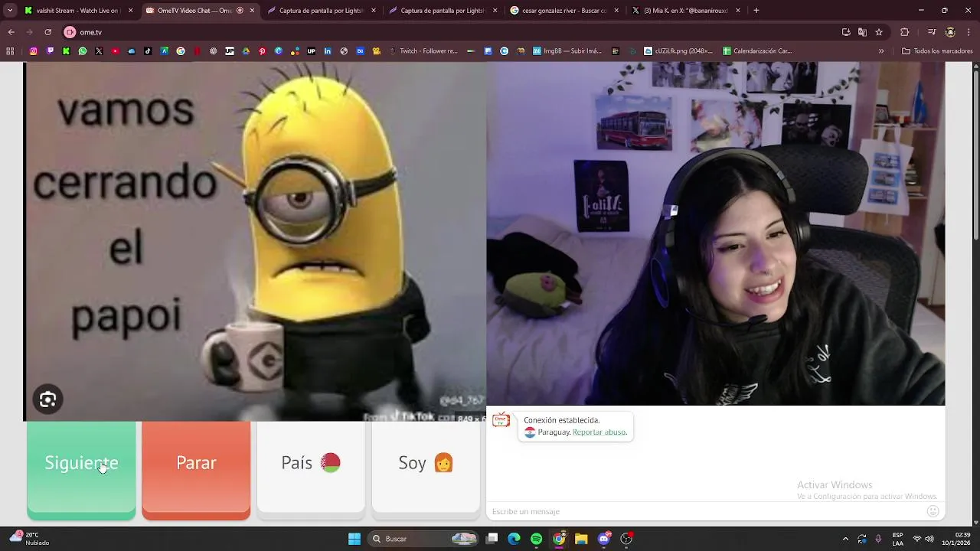Image resolution: width=980 pixels, height=551 pixels.
Task: Click the browser back arrow
Action: [x=11, y=32]
